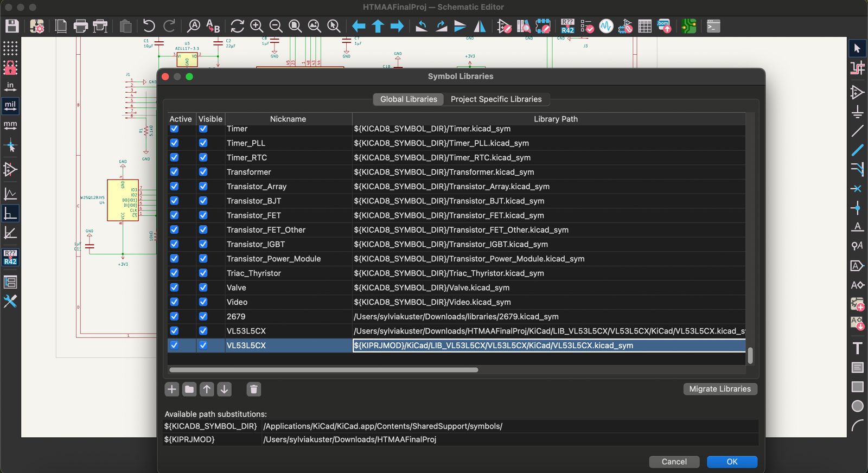The height and width of the screenshot is (473, 868).
Task: Click the Refresh view icon
Action: point(237,26)
